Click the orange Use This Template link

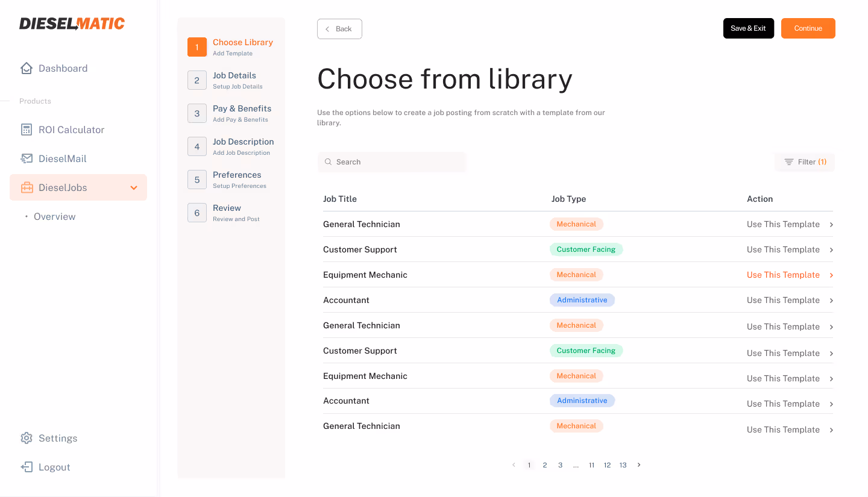coord(783,275)
